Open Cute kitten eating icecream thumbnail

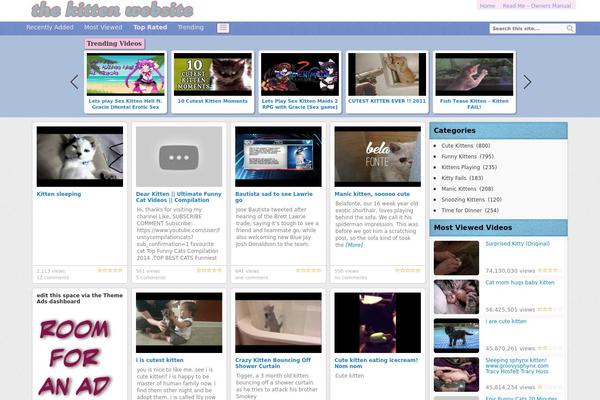point(378,323)
